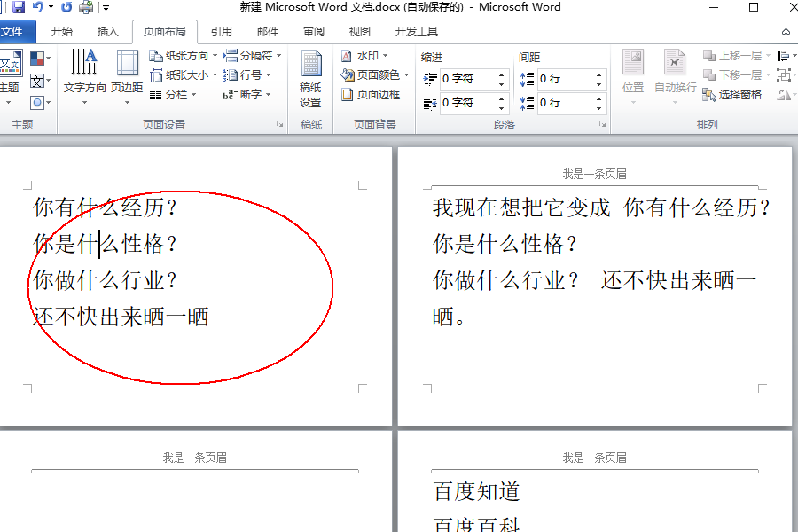The image size is (798, 532).
Task: Click the 上移一层 bring forward button
Action: 737,56
